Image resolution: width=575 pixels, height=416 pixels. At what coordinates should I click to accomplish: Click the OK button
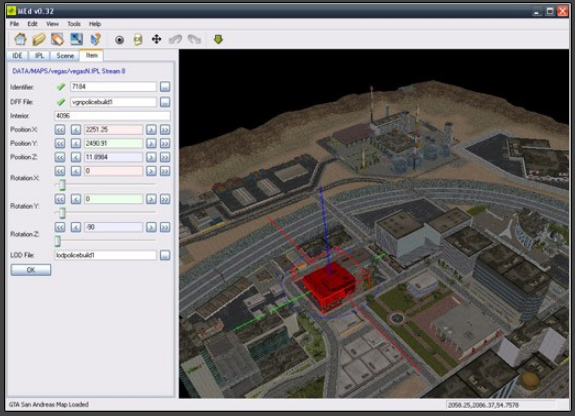click(31, 270)
